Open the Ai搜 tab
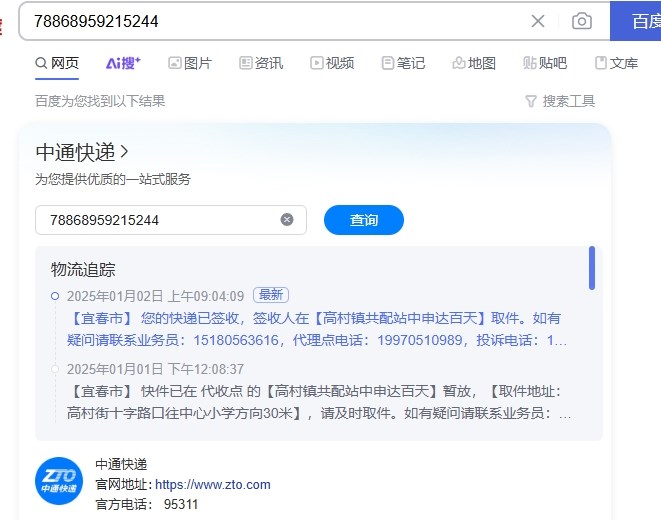The image size is (661, 520). [x=123, y=63]
